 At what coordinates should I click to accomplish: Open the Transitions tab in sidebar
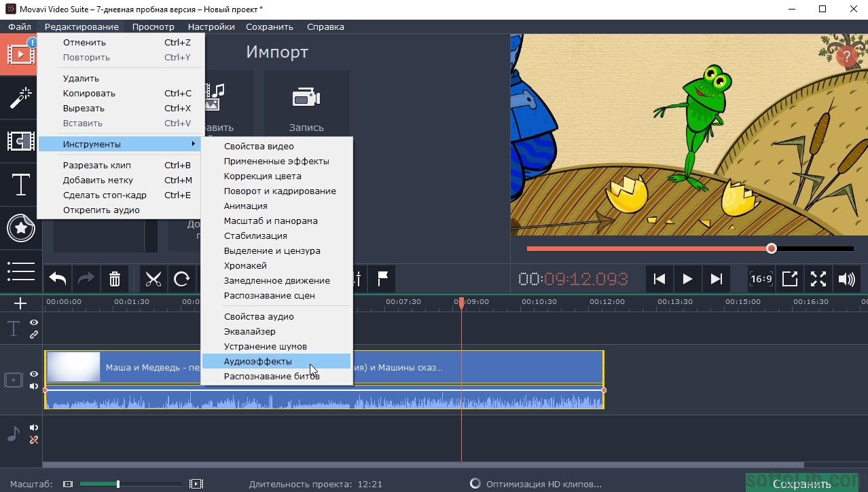tap(20, 141)
